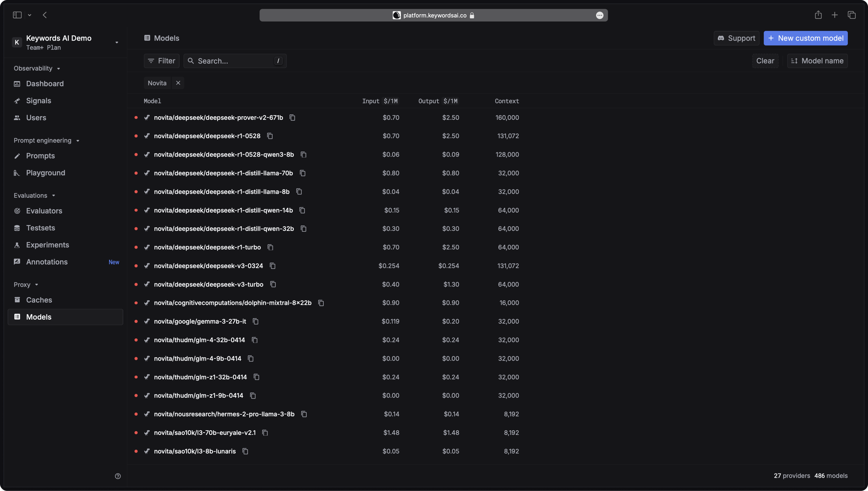Click the platform.keywordsai.co address bar
The height and width of the screenshot is (491, 868).
[434, 15]
